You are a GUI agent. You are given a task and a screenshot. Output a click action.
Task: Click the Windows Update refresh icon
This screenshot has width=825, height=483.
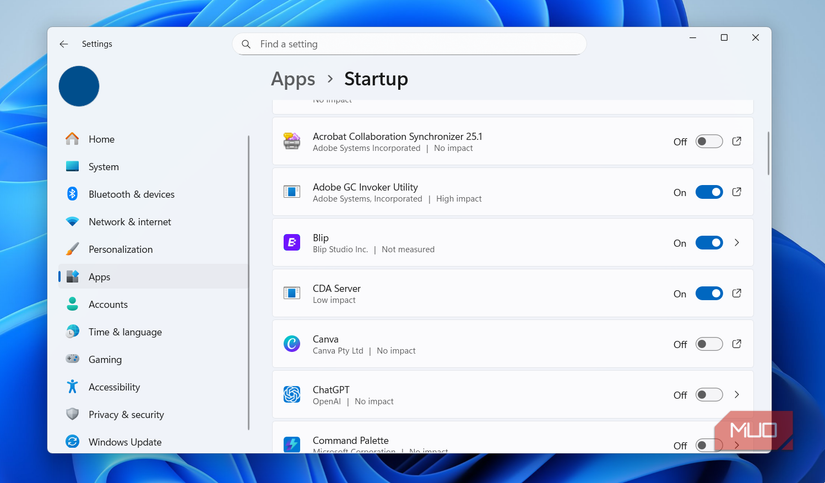tap(72, 441)
